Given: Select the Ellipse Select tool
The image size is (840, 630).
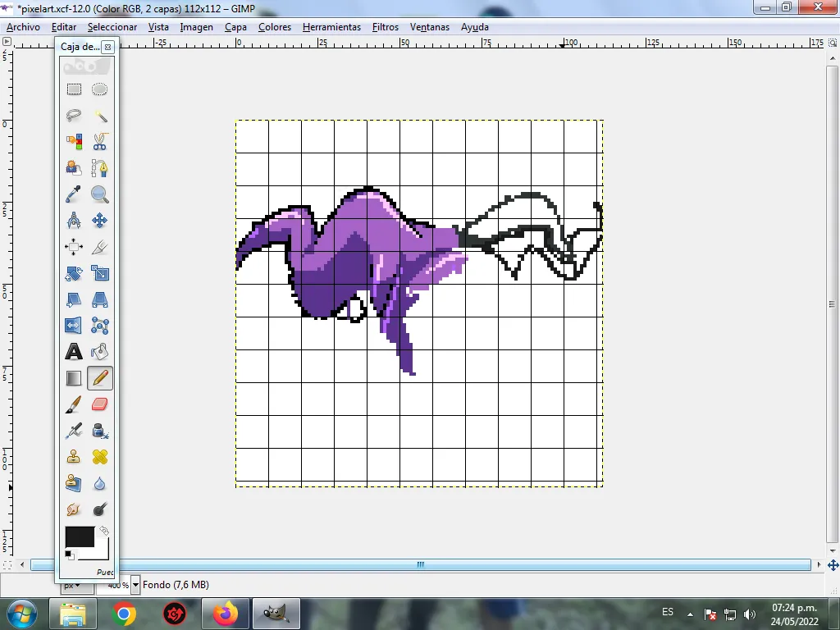Looking at the screenshot, I should pos(99,89).
